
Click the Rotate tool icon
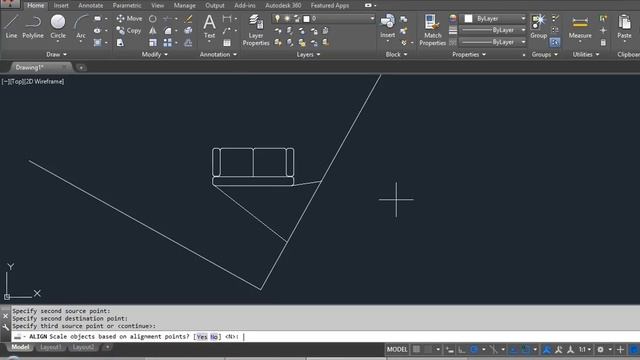pos(153,19)
